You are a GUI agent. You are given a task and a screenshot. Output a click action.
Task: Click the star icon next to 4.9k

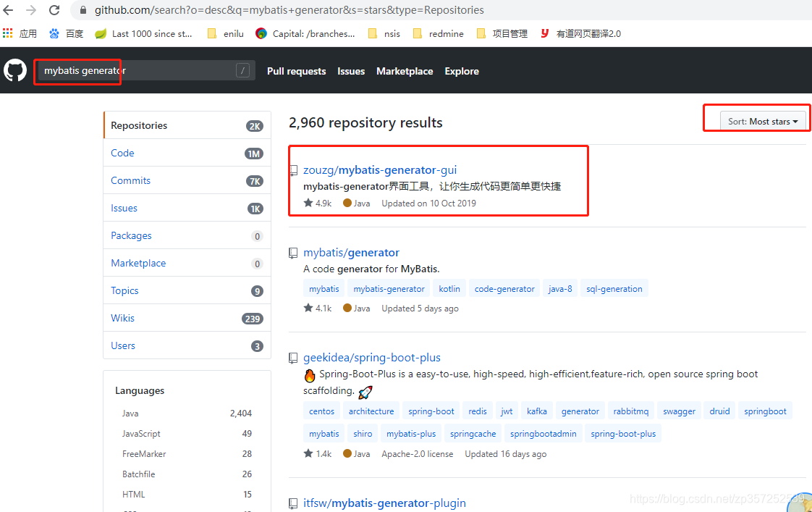[x=309, y=203]
